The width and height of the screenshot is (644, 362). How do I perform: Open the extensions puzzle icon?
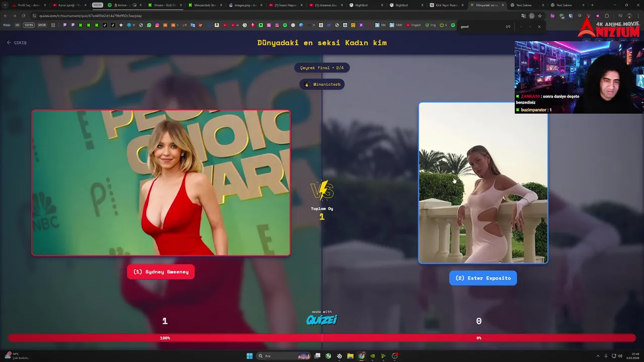607,16
